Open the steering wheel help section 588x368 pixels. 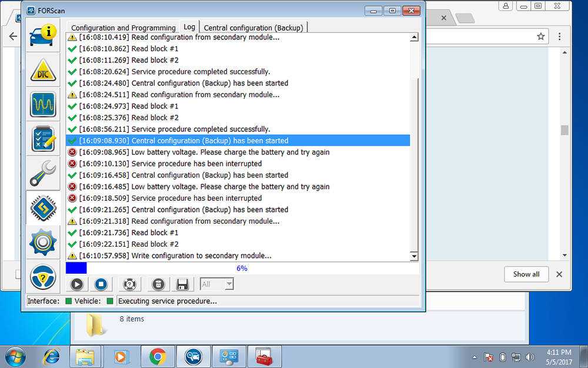[43, 276]
